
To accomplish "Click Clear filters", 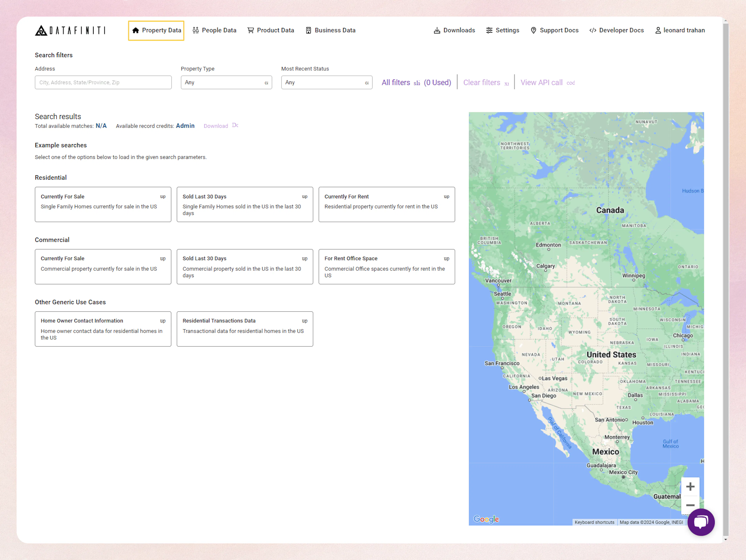I will [482, 82].
